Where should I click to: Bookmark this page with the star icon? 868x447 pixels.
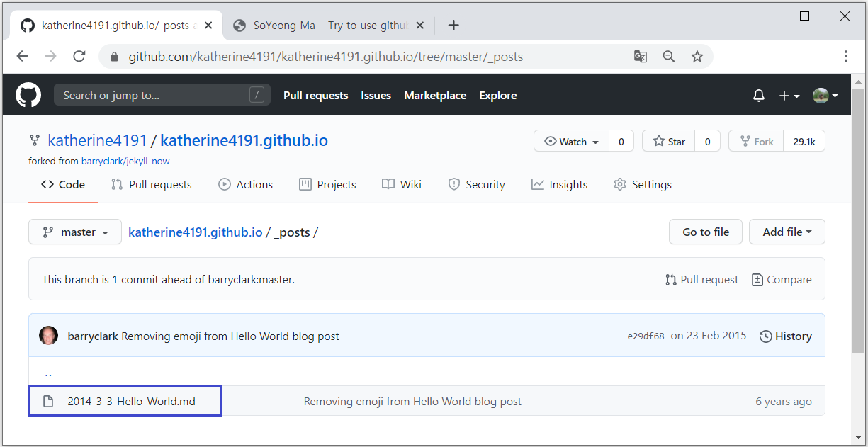coord(697,57)
